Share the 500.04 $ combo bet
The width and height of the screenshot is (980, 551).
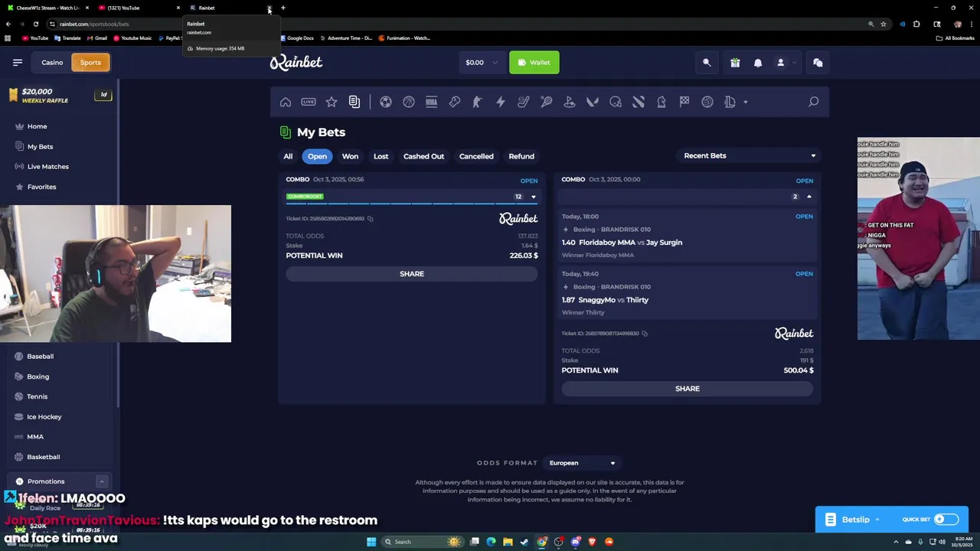688,389
